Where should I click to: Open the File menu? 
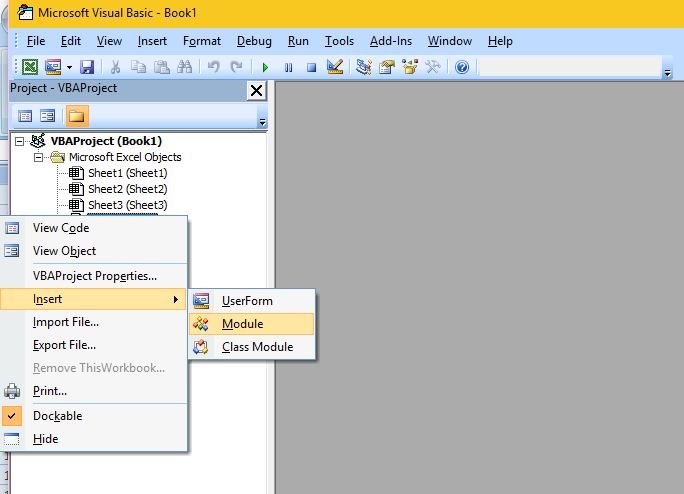pos(36,41)
